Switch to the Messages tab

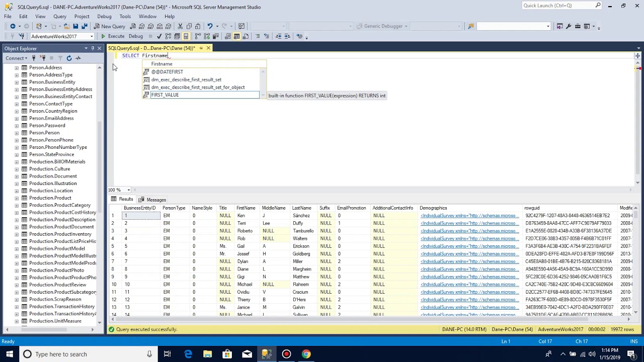152,200
